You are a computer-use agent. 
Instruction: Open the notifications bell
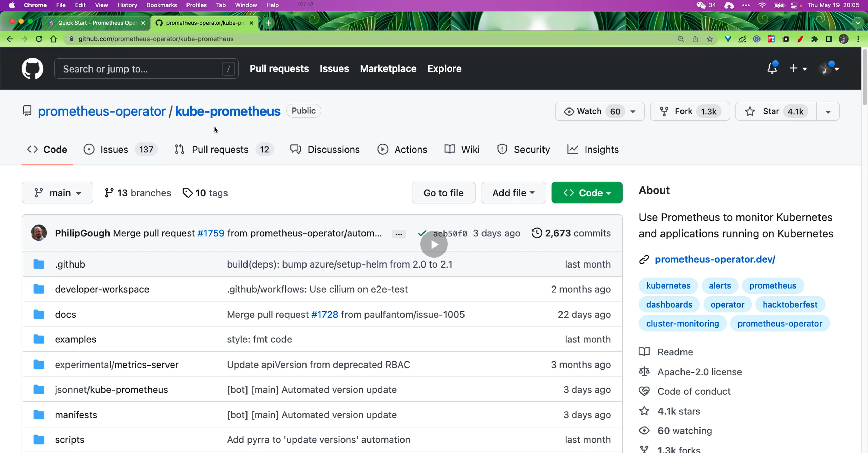772,68
